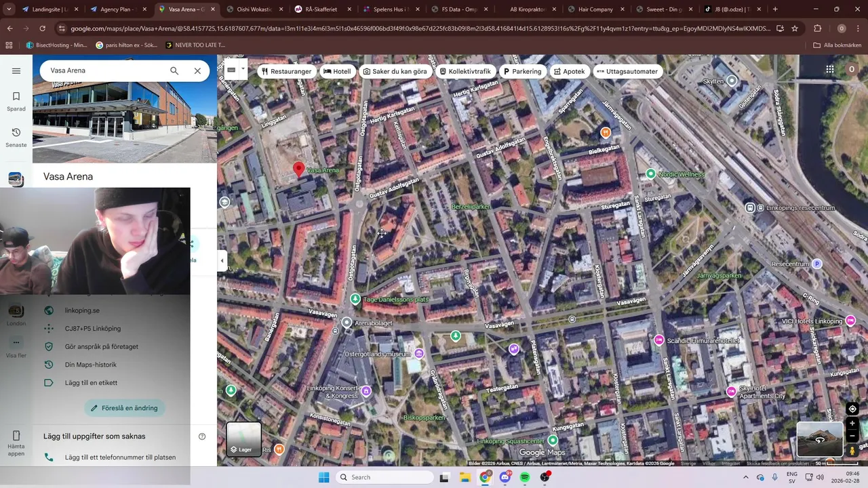Click Tage Danielssons plats marker
The height and width of the screenshot is (488, 868).
[x=355, y=299]
